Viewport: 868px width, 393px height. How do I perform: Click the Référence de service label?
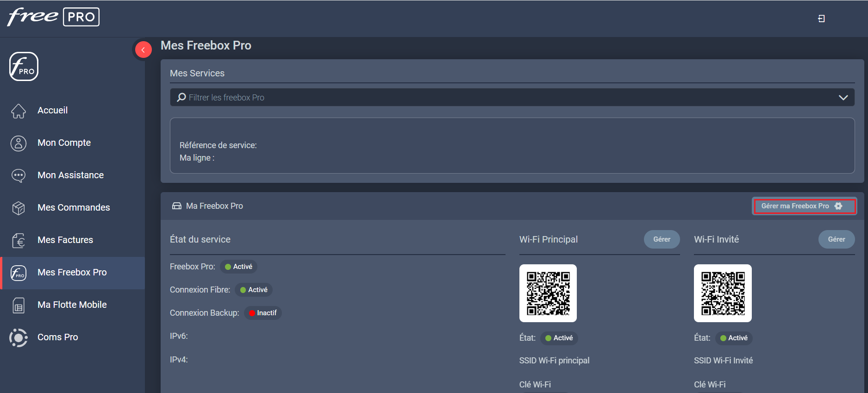tap(218, 145)
